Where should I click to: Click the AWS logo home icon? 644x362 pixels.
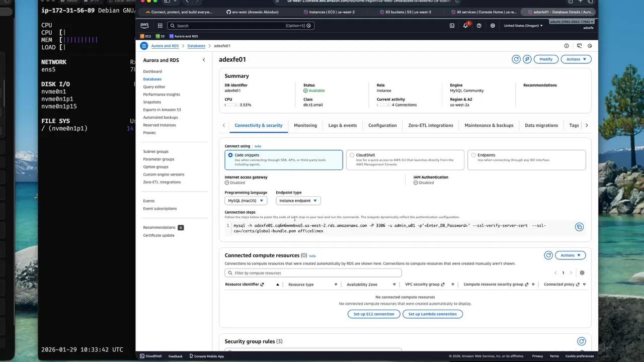tap(144, 26)
